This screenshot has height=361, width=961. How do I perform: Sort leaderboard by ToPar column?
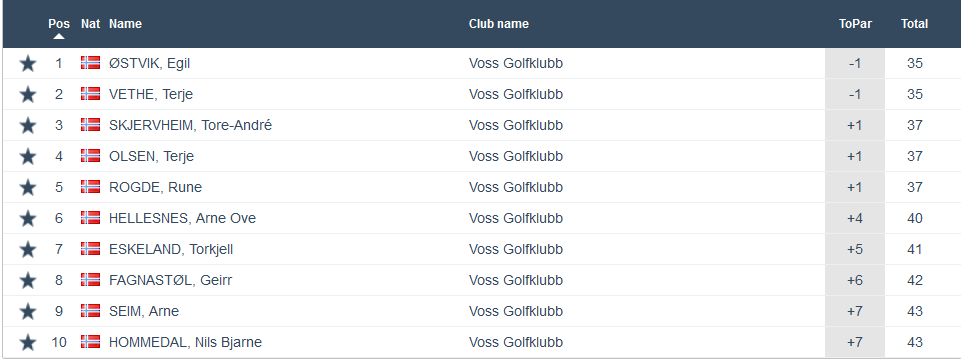(x=855, y=24)
